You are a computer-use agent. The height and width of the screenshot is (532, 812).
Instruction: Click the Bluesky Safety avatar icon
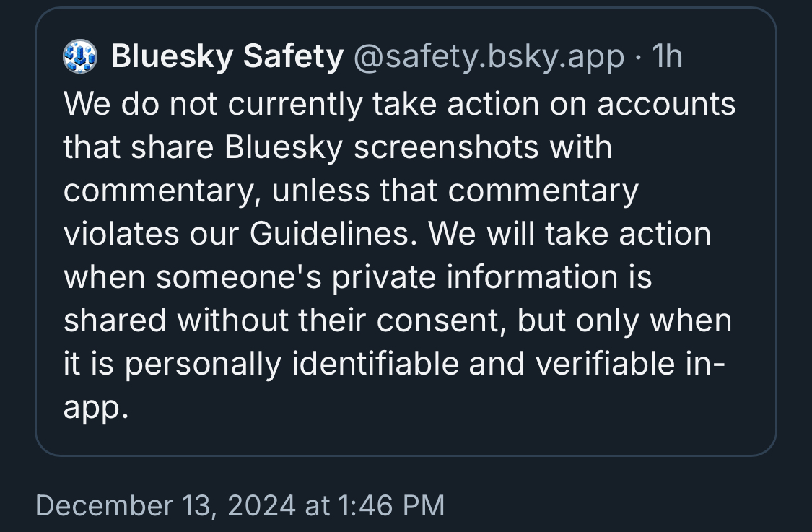click(x=79, y=56)
